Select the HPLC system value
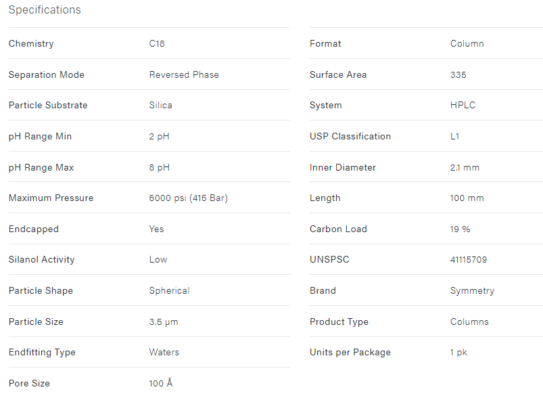This screenshot has width=543, height=400. [463, 105]
